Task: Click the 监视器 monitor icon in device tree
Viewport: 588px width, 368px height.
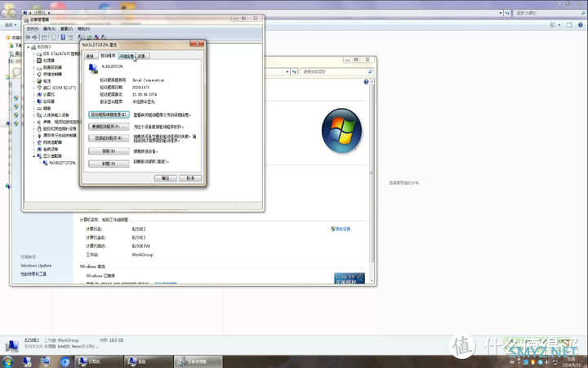Action: (39, 101)
